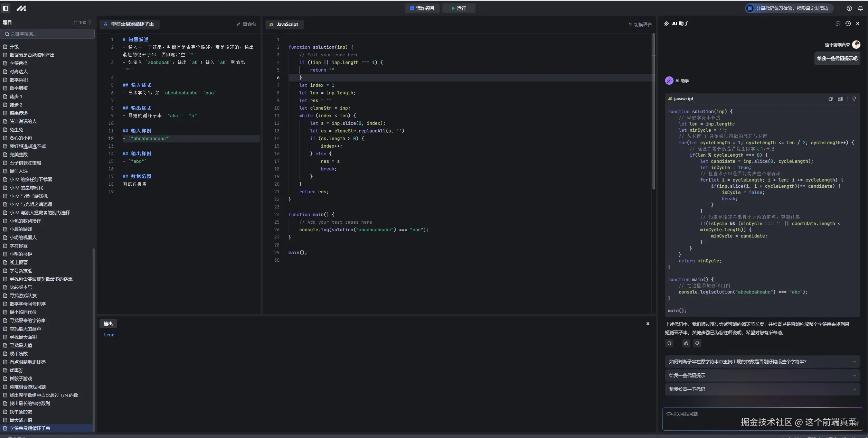Select the JavaScript editor tab
Image resolution: width=868 pixels, height=438 pixels.
(284, 24)
